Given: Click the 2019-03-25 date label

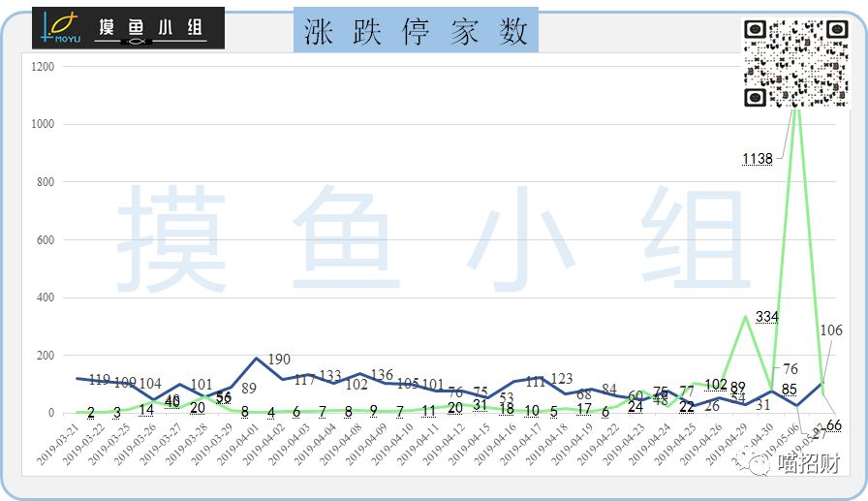Looking at the screenshot, I should point(109,444).
